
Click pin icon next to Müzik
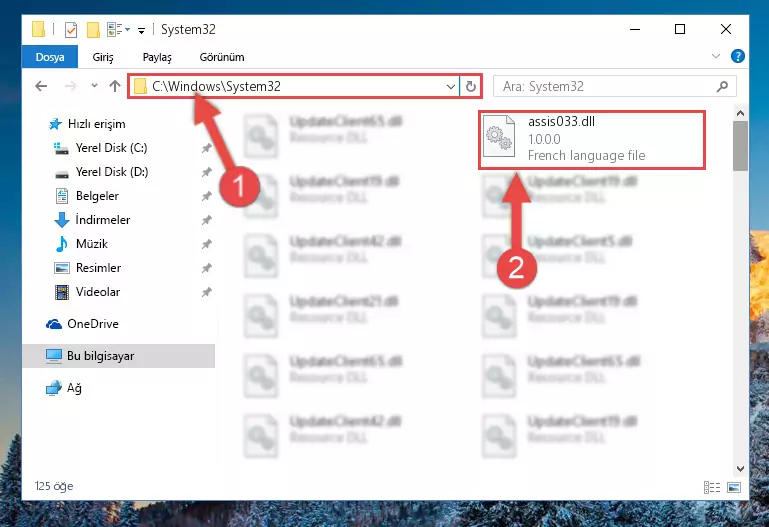point(206,244)
